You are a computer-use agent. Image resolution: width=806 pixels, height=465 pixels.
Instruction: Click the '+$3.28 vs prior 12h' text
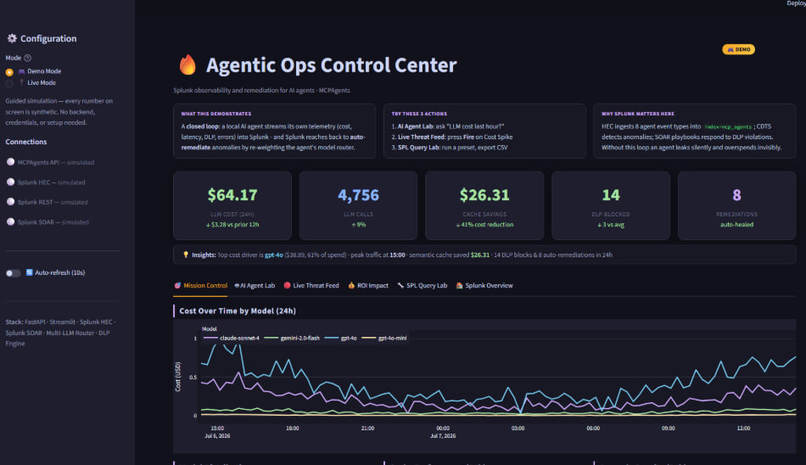(x=232, y=225)
